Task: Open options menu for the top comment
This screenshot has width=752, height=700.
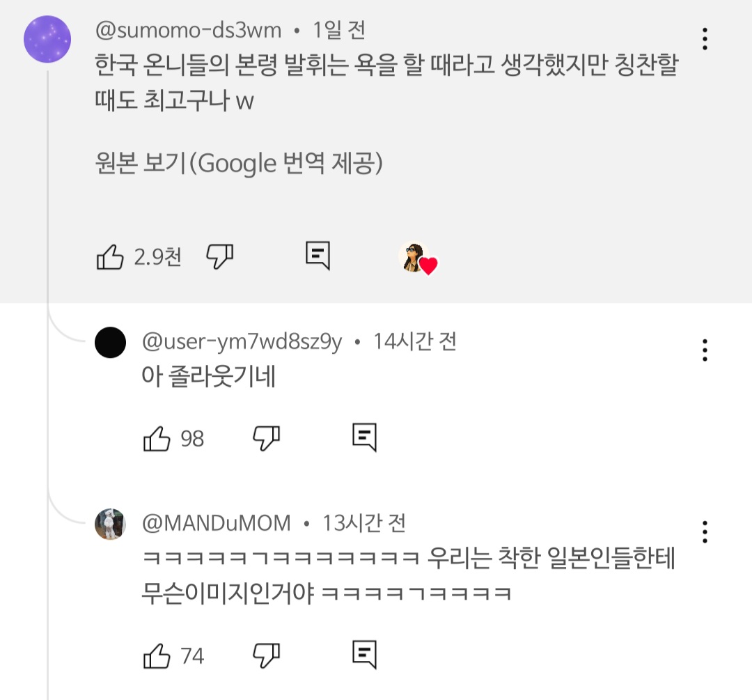Action: click(705, 40)
